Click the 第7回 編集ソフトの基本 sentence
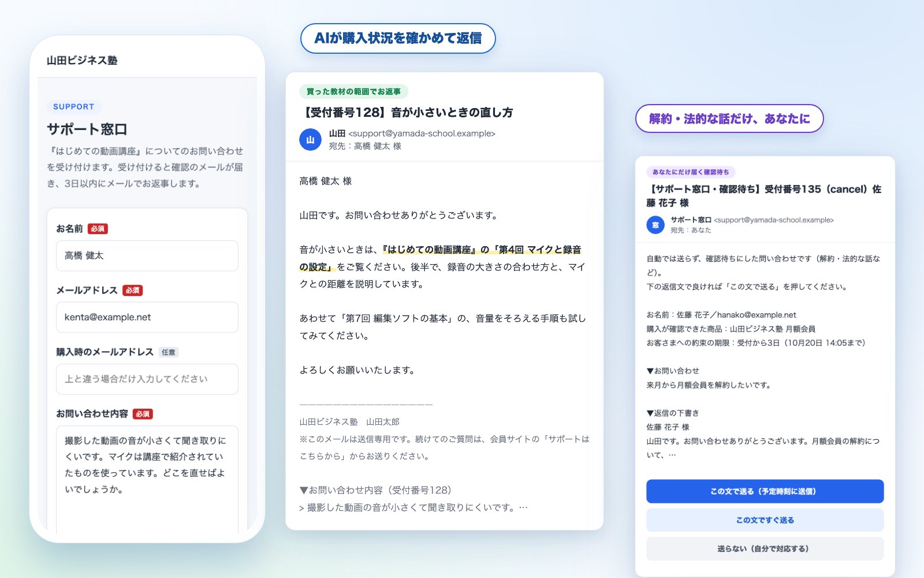This screenshot has height=578, width=924. point(442,327)
